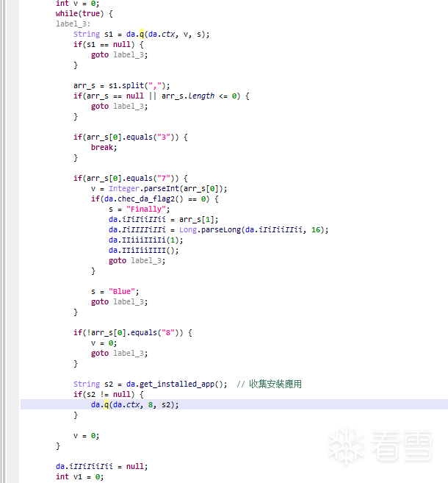Viewport: 448px width, 483px height.
Task: Click the highlighted q in "da.q(da.ctx, 8, s2)"
Action: coord(106,405)
